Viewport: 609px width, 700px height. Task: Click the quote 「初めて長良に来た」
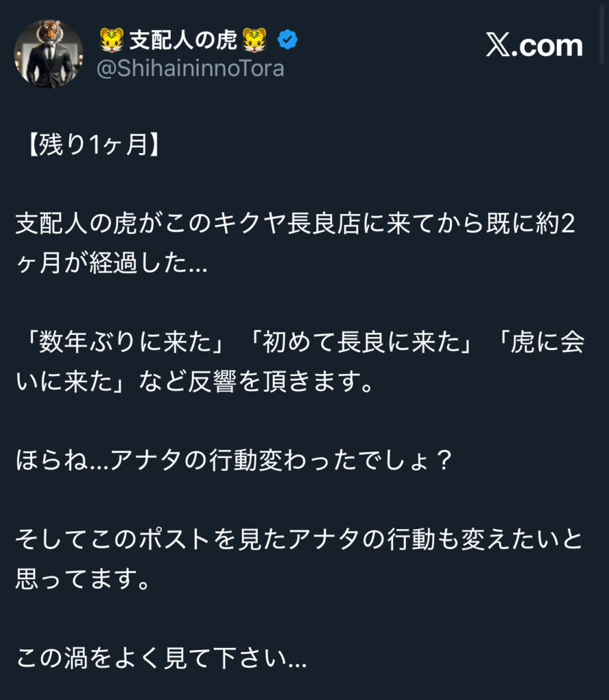click(359, 343)
